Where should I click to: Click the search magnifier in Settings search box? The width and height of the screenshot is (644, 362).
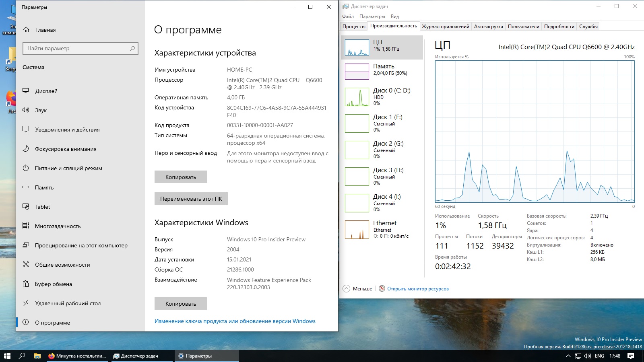pyautogui.click(x=132, y=48)
